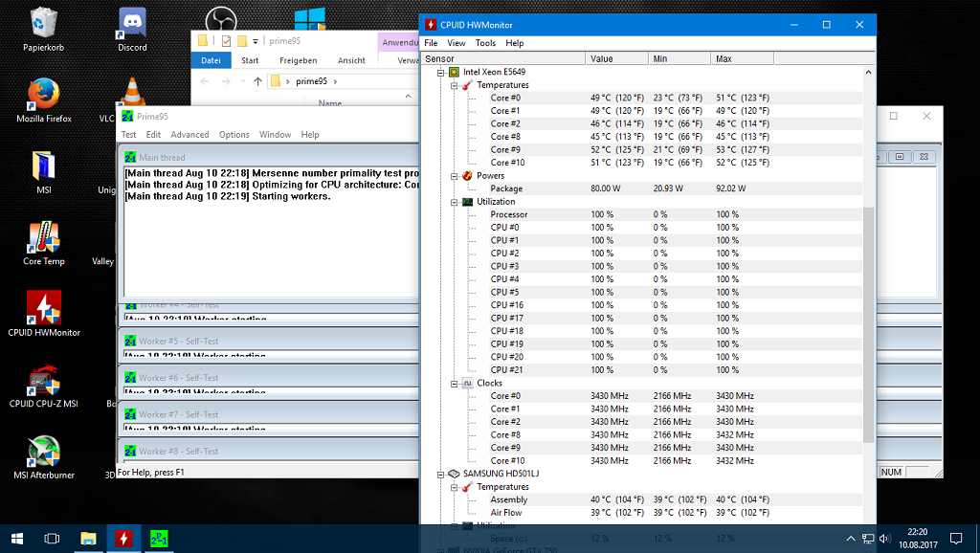Image resolution: width=980 pixels, height=553 pixels.
Task: Collapse the SAMSUNG HD501LJ node
Action: coord(440,475)
